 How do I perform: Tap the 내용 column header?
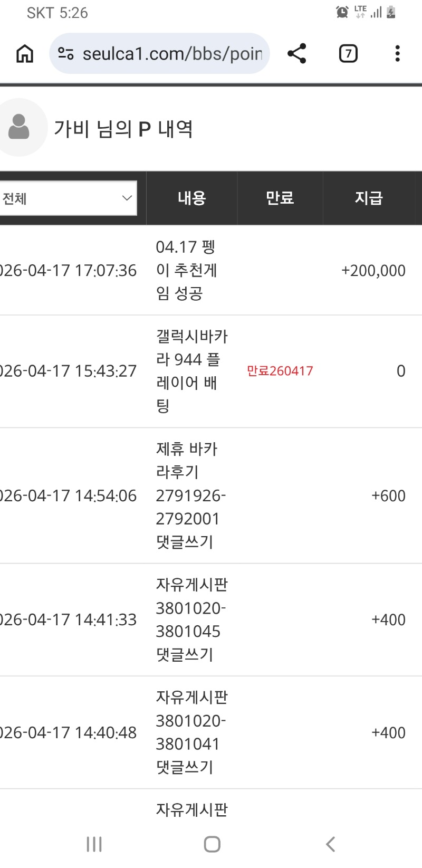(x=191, y=198)
